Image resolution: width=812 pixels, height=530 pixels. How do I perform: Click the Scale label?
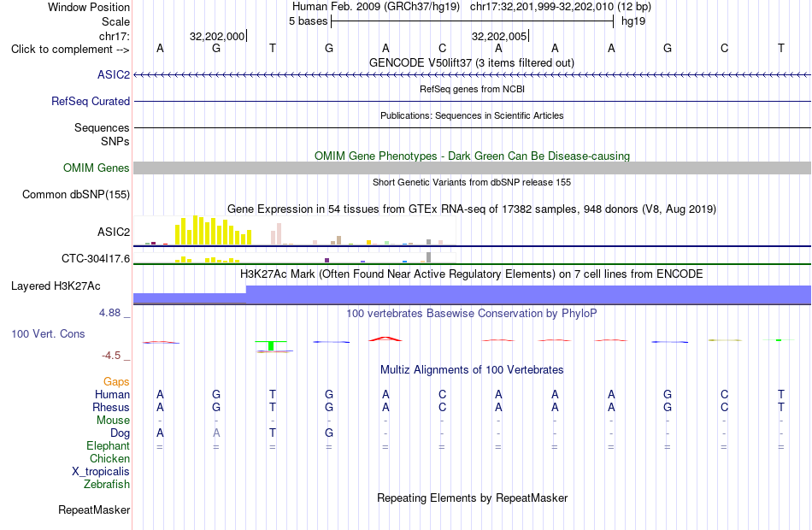115,21
